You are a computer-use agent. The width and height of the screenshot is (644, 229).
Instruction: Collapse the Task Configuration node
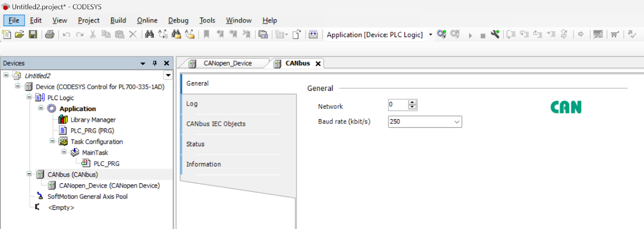52,141
